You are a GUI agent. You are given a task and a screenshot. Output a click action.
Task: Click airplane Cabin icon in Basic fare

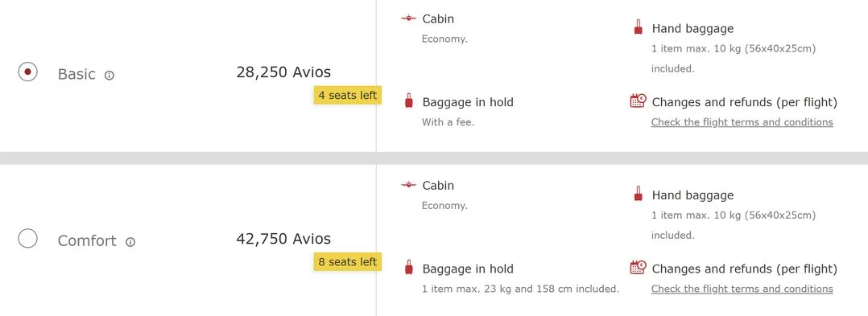click(408, 18)
